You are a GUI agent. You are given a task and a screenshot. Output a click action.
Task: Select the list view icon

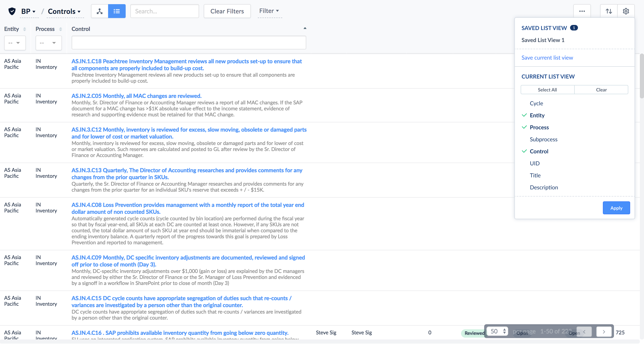pos(117,11)
